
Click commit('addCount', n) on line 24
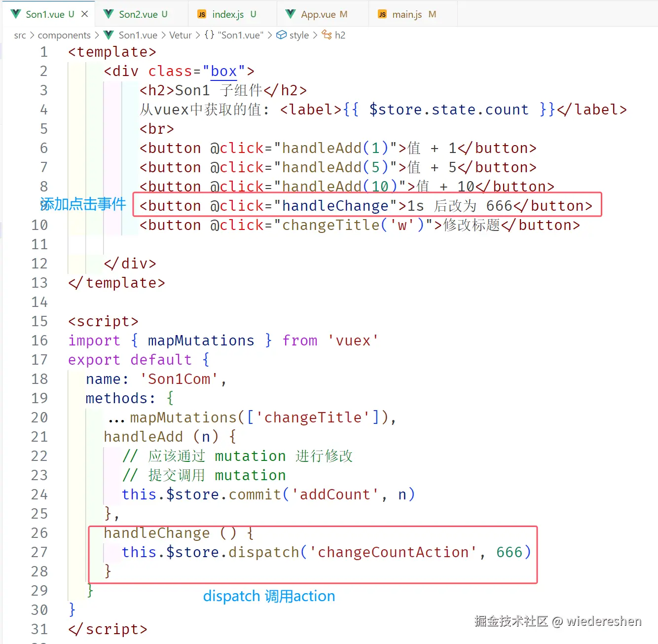click(x=322, y=494)
